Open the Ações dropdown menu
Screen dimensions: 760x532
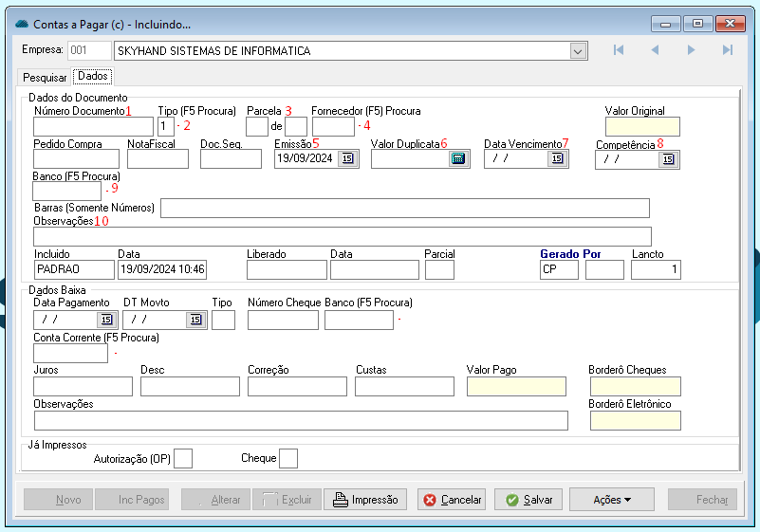pyautogui.click(x=611, y=500)
